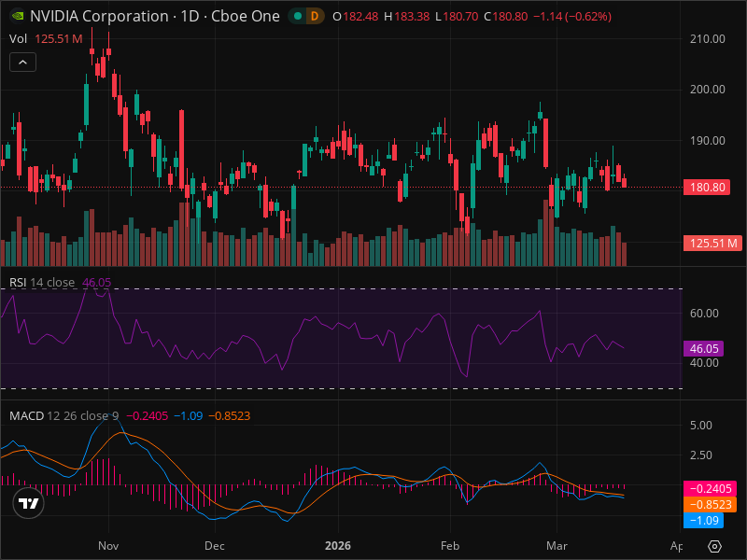Click the Dec label on the time axis
Viewport: 747px width, 560px height.
click(215, 546)
